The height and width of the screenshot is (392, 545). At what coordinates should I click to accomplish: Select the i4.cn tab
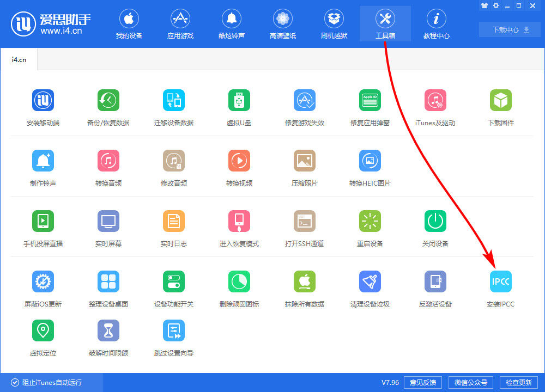19,59
